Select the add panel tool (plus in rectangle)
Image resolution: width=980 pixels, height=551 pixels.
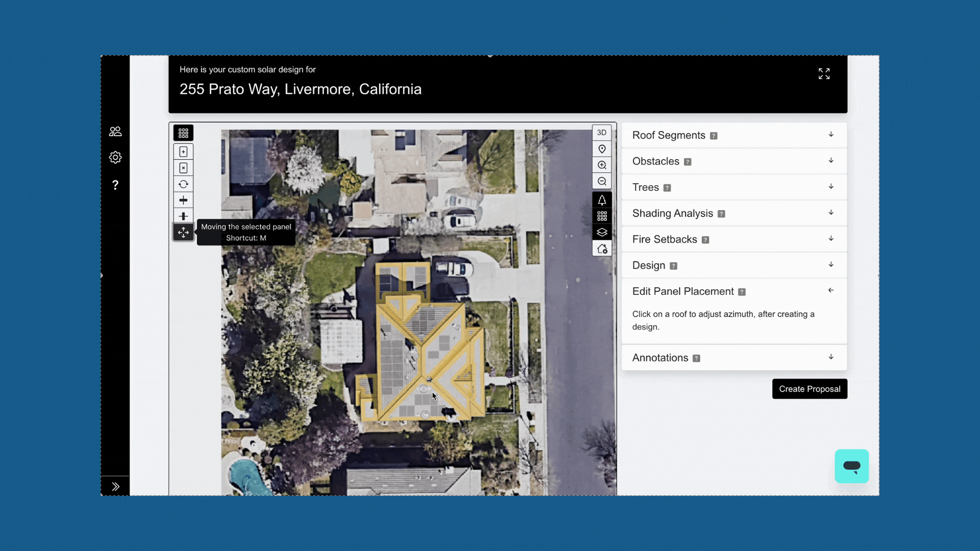(183, 152)
